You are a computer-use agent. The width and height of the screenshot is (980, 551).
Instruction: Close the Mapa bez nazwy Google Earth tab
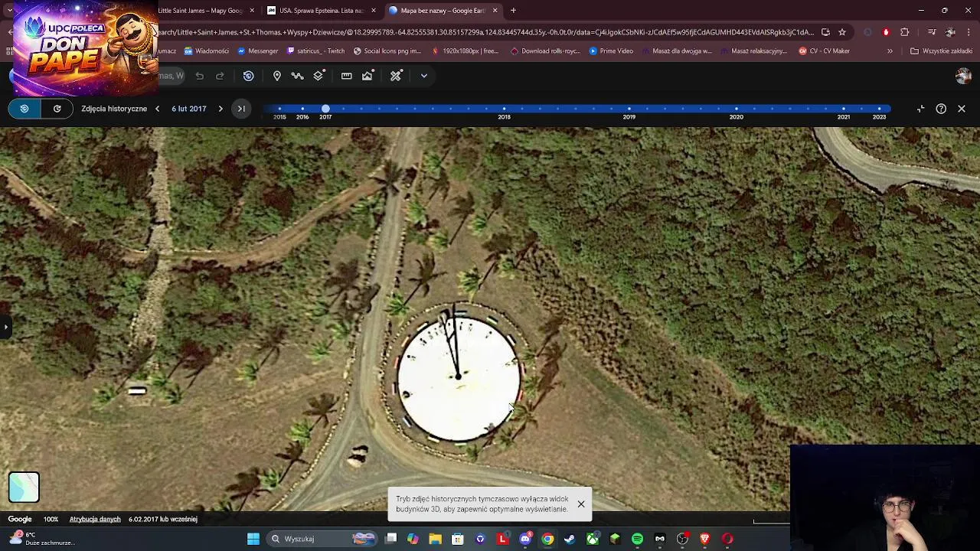[495, 11]
